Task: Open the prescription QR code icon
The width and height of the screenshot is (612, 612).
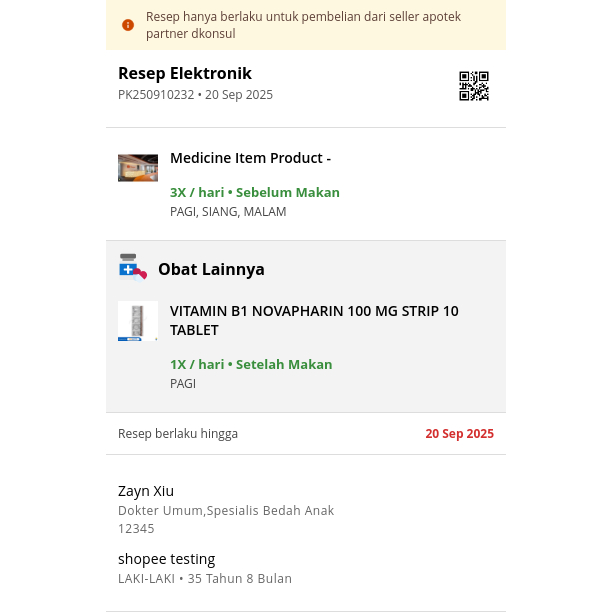Action: pos(474,86)
